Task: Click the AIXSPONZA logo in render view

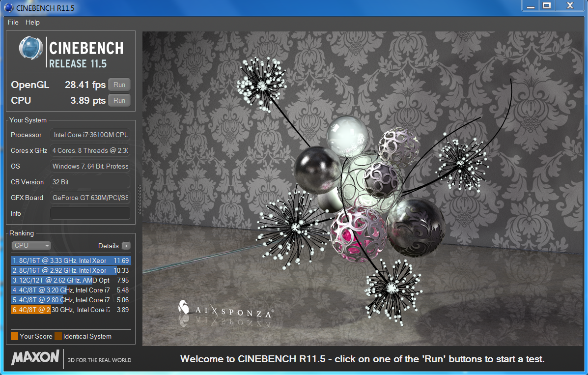Action: click(226, 309)
